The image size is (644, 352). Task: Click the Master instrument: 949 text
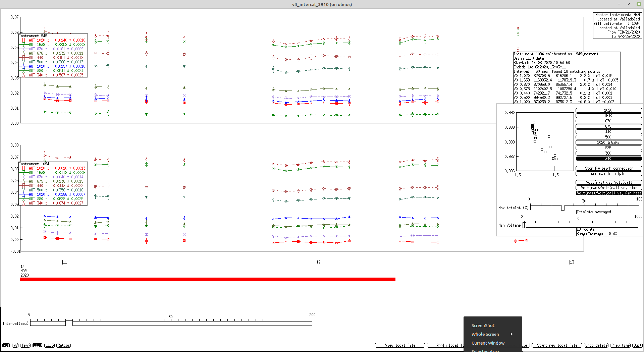pos(618,15)
